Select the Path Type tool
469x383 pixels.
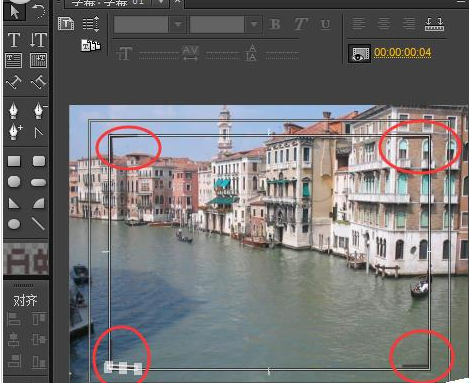pos(14,82)
